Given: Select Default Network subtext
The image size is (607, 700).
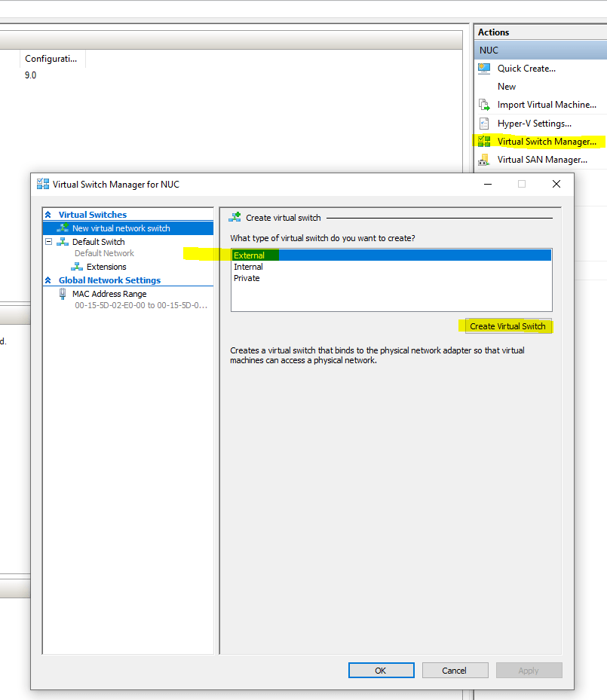Looking at the screenshot, I should [104, 253].
